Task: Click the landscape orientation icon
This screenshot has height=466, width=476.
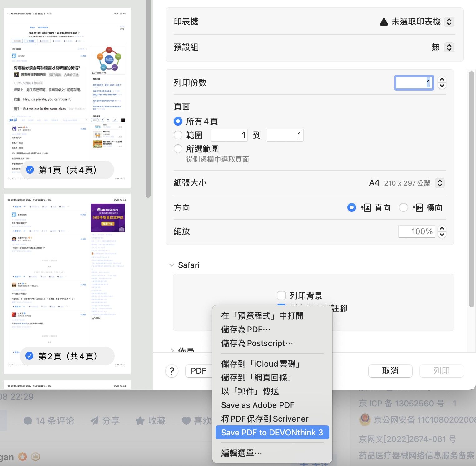Action: tap(418, 208)
